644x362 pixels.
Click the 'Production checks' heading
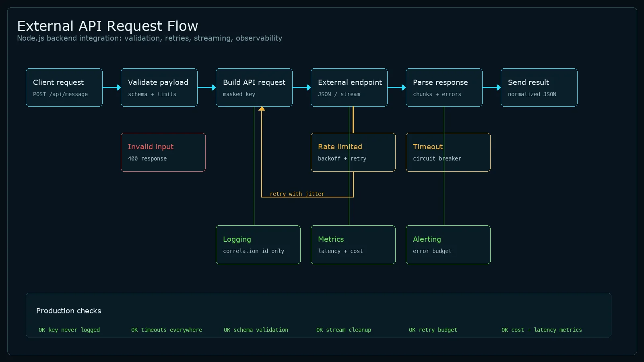pyautogui.click(x=69, y=311)
